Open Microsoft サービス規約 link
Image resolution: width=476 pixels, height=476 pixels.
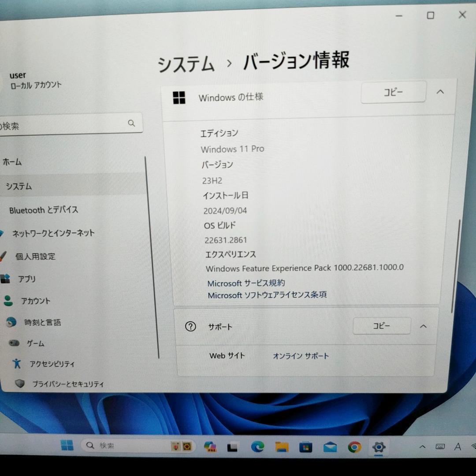[247, 283]
